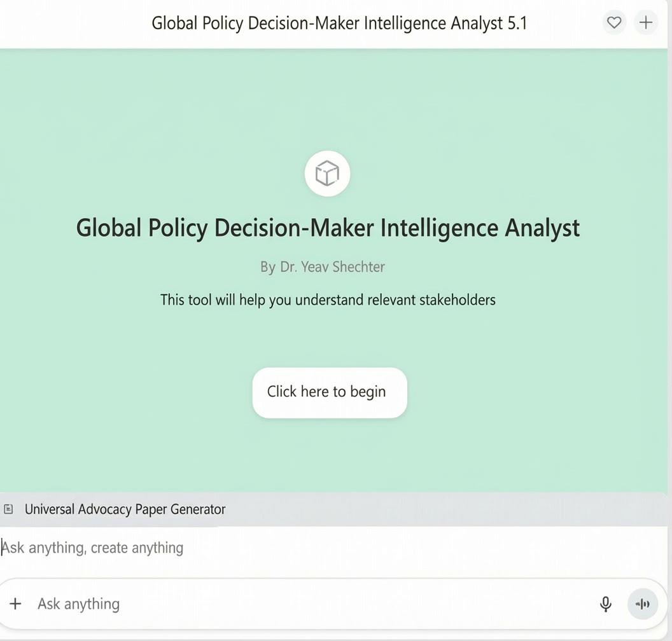Select the microphone dictation icon
This screenshot has width=672, height=641.
point(605,604)
